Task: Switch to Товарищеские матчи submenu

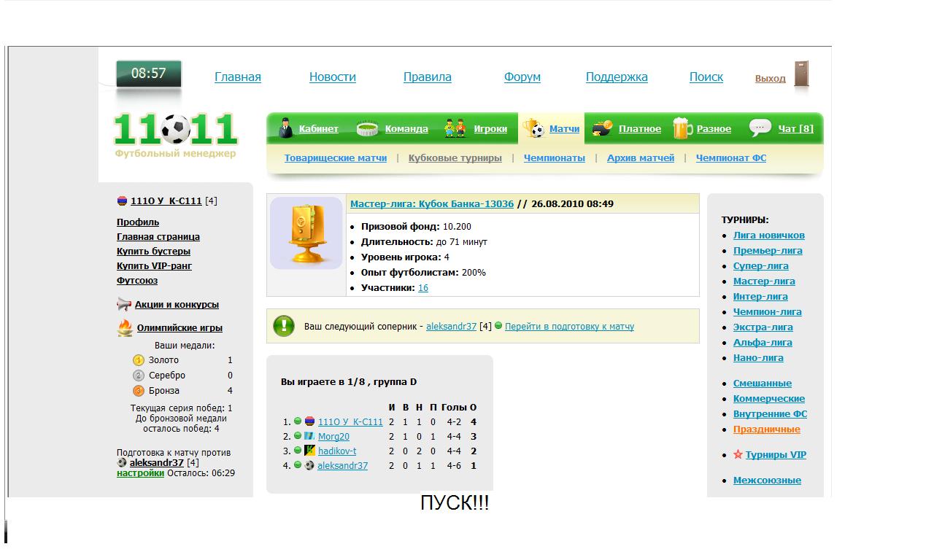Action: tap(336, 158)
